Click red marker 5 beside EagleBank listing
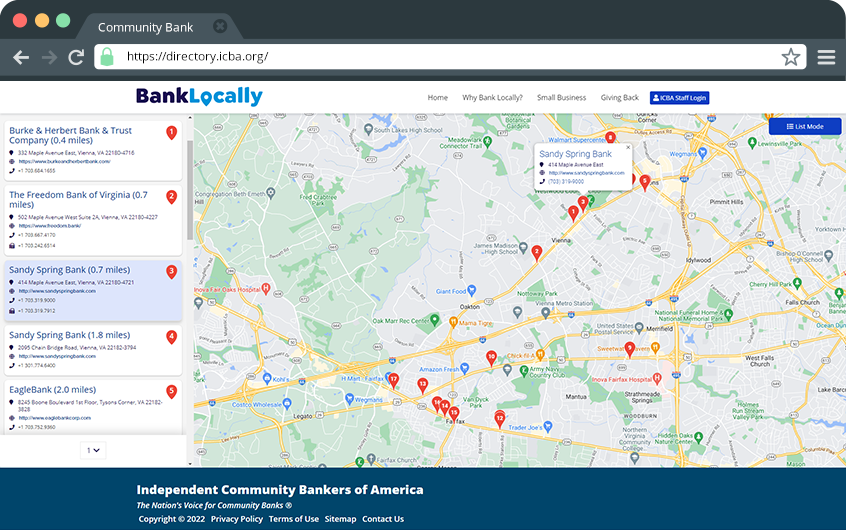 click(172, 391)
